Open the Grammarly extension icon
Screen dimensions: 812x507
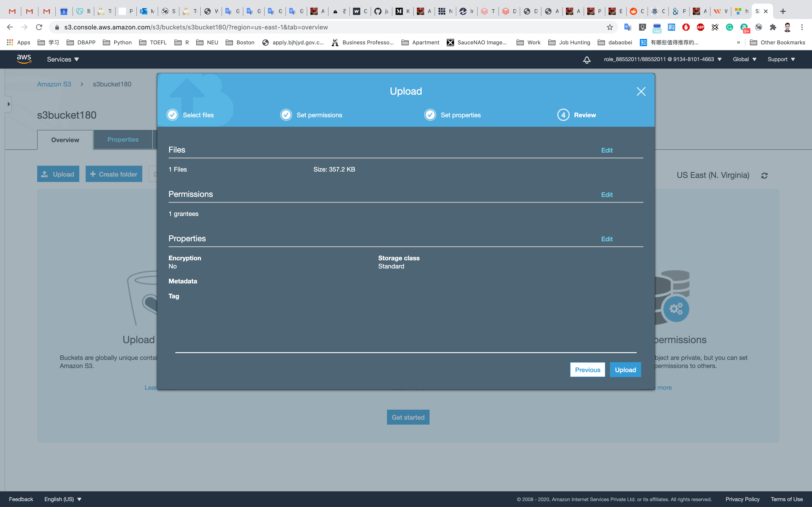pos(730,27)
